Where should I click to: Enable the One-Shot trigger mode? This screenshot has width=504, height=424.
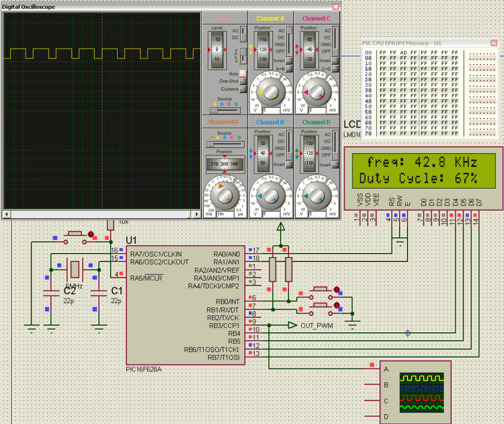(x=243, y=81)
